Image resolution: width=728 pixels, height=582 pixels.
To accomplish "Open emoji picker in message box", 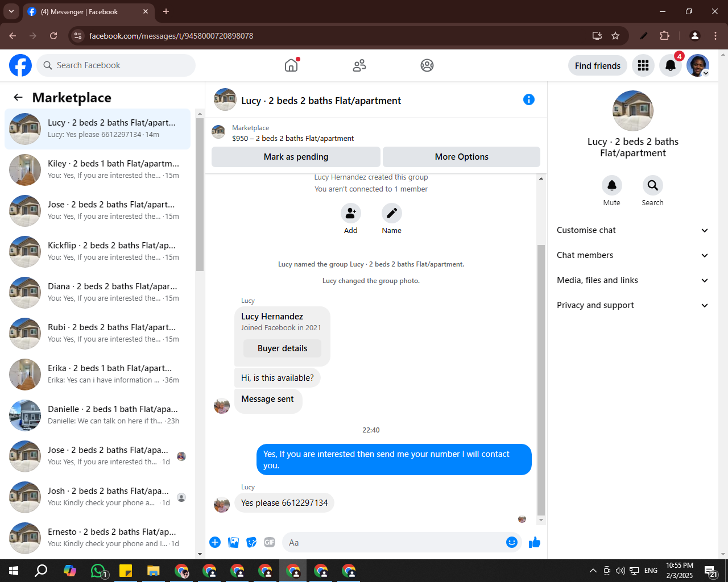I will coord(512,542).
